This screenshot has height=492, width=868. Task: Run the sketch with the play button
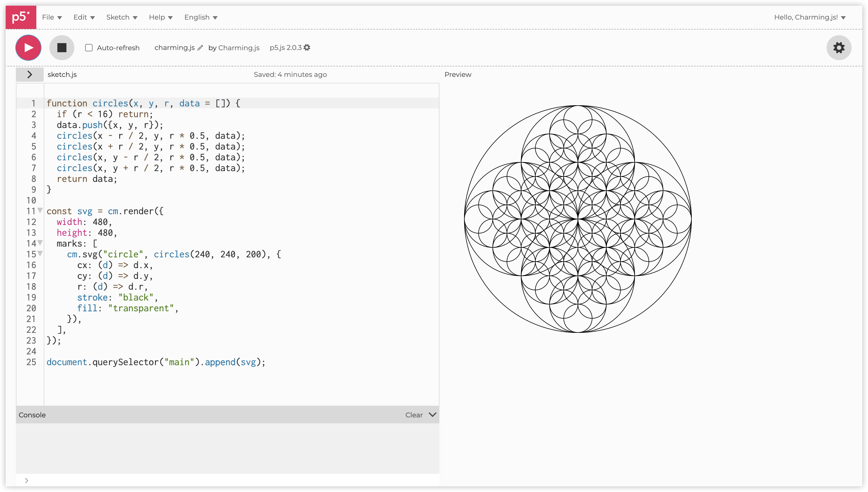coord(28,48)
